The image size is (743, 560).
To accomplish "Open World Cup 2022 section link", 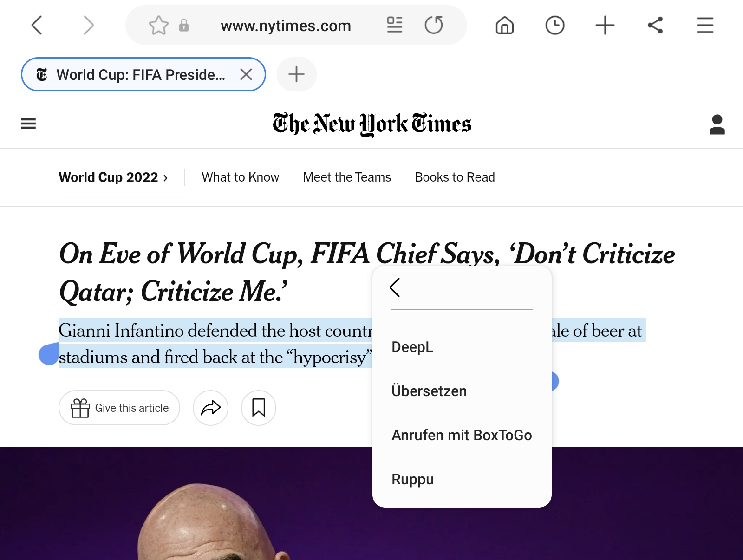I will [113, 177].
